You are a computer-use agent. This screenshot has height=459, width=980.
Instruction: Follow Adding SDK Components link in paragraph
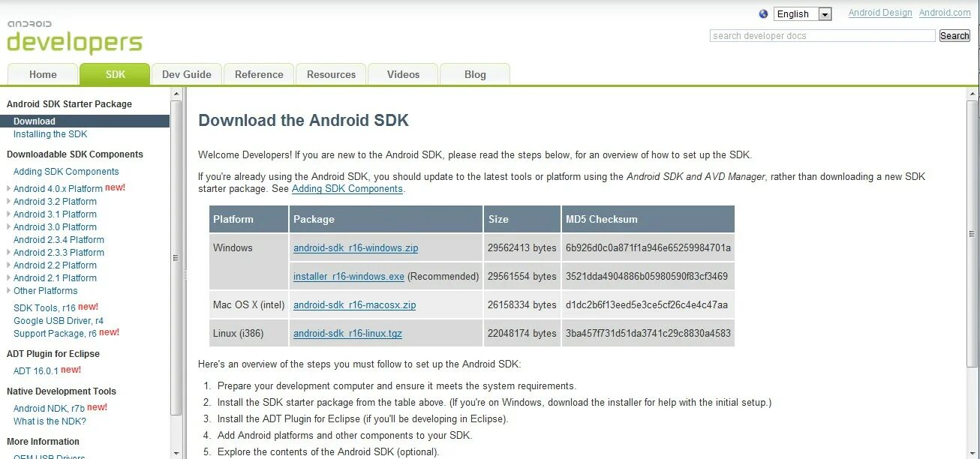347,189
